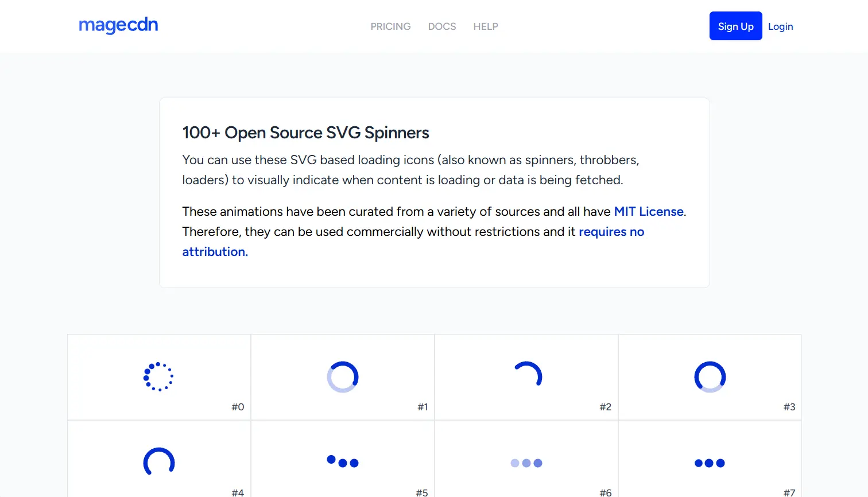Choose the thick ring spinner #3
868x497 pixels.
pyautogui.click(x=710, y=377)
